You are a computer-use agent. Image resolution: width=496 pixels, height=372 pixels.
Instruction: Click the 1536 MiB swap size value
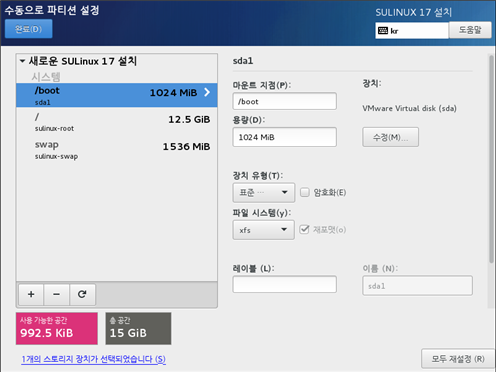[x=186, y=147]
